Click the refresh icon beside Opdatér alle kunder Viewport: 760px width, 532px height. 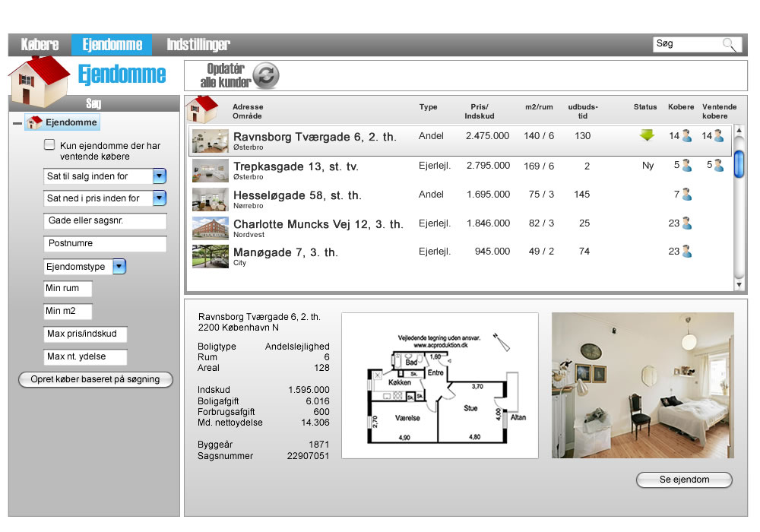click(x=266, y=75)
